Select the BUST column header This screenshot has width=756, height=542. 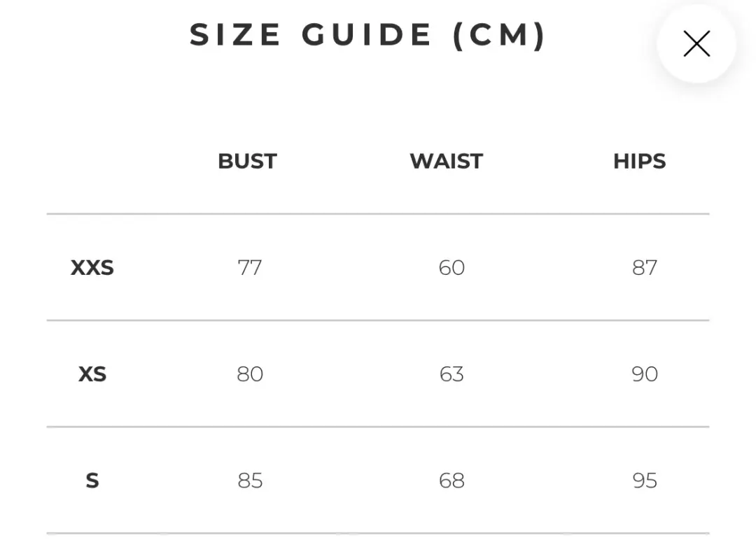tap(247, 162)
